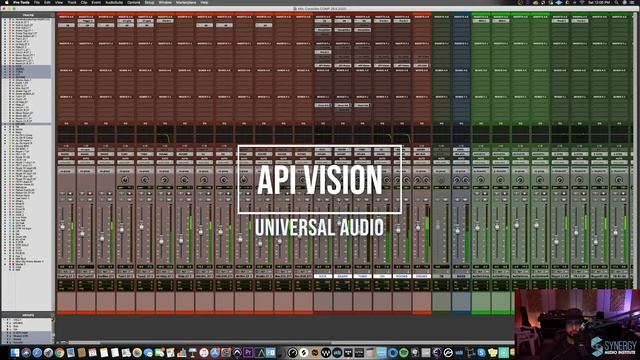Open the AudioSuite menu
This screenshot has width=640, height=360.
(x=114, y=2)
